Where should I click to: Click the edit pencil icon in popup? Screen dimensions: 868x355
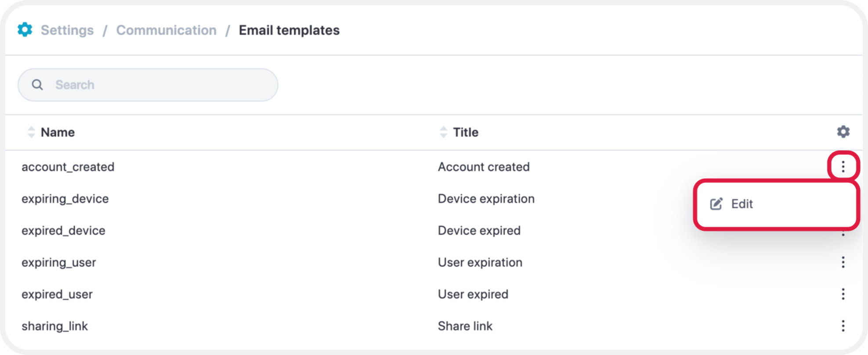coord(716,204)
